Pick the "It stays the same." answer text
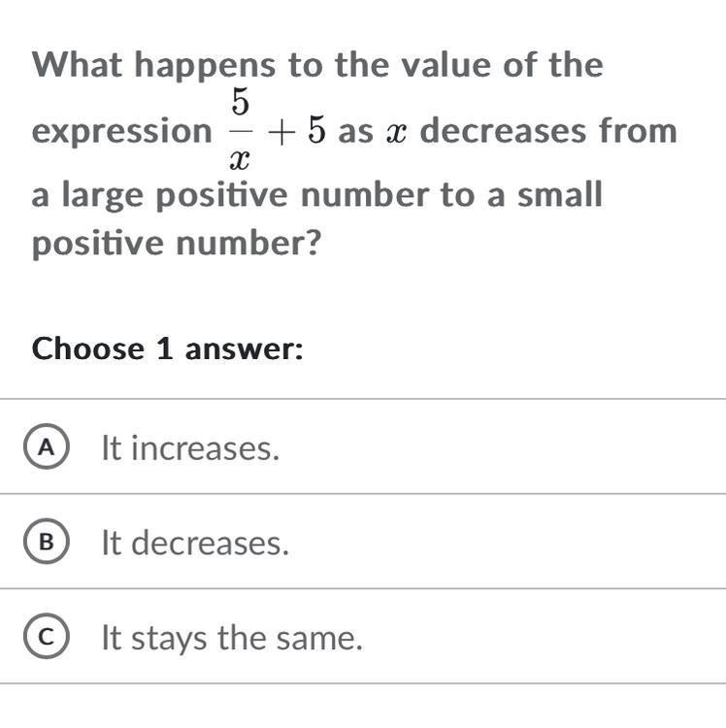Viewport: 726px width, 728px height. point(232,639)
